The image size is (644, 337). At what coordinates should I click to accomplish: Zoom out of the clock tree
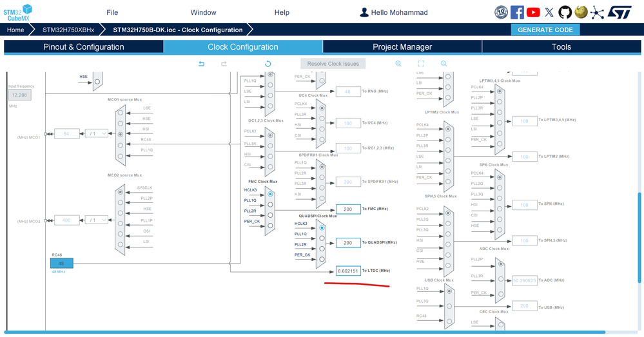click(x=444, y=64)
